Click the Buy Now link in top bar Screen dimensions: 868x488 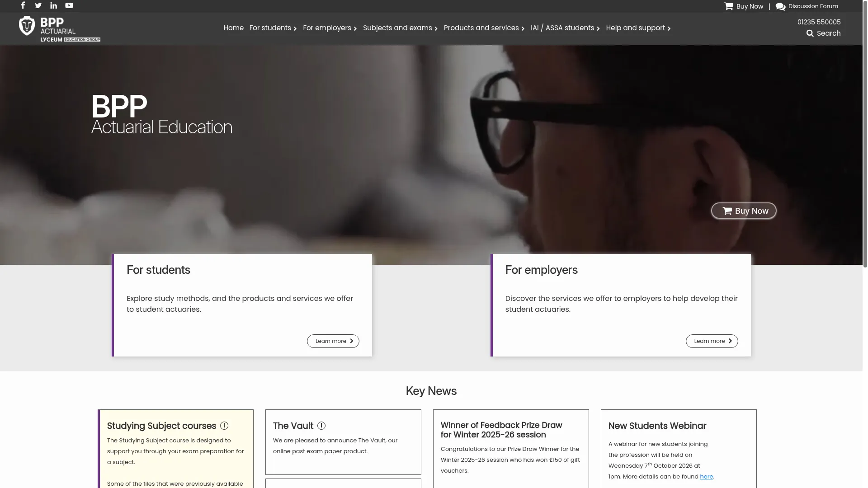coord(750,6)
